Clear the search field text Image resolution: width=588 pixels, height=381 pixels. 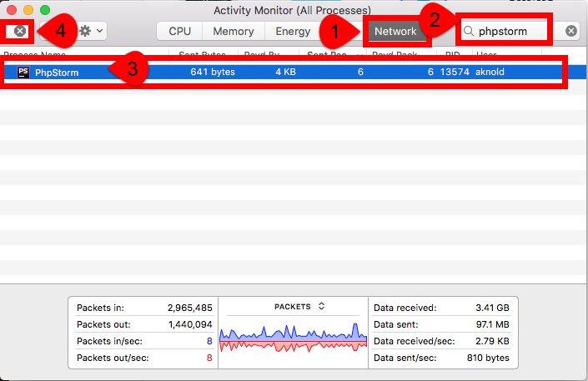(571, 31)
